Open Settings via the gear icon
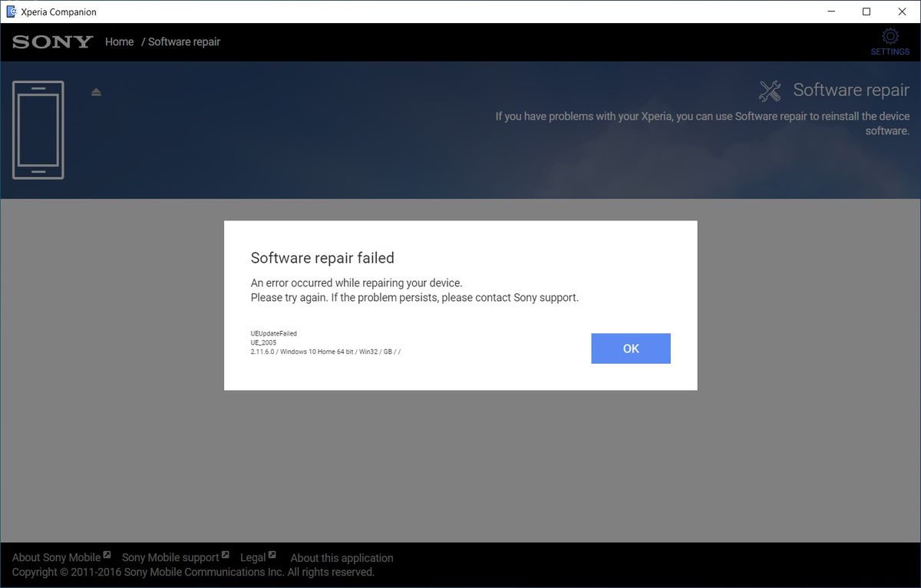Viewport: 921px width, 588px height. click(x=890, y=36)
